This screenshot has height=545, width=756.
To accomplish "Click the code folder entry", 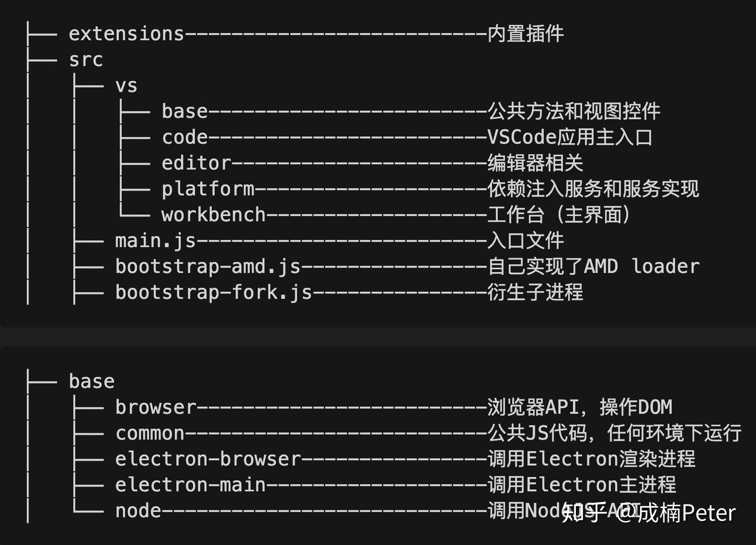I will coord(184,137).
